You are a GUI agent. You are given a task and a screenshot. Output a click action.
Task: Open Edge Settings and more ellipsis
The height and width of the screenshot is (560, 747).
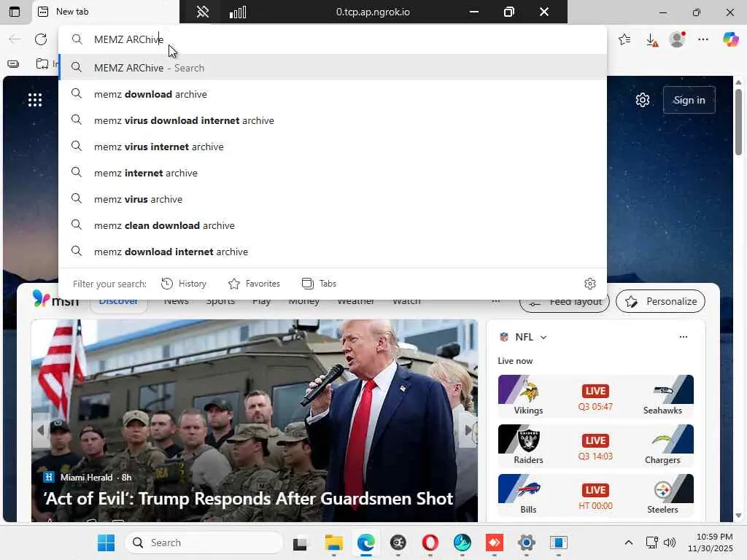pos(703,39)
